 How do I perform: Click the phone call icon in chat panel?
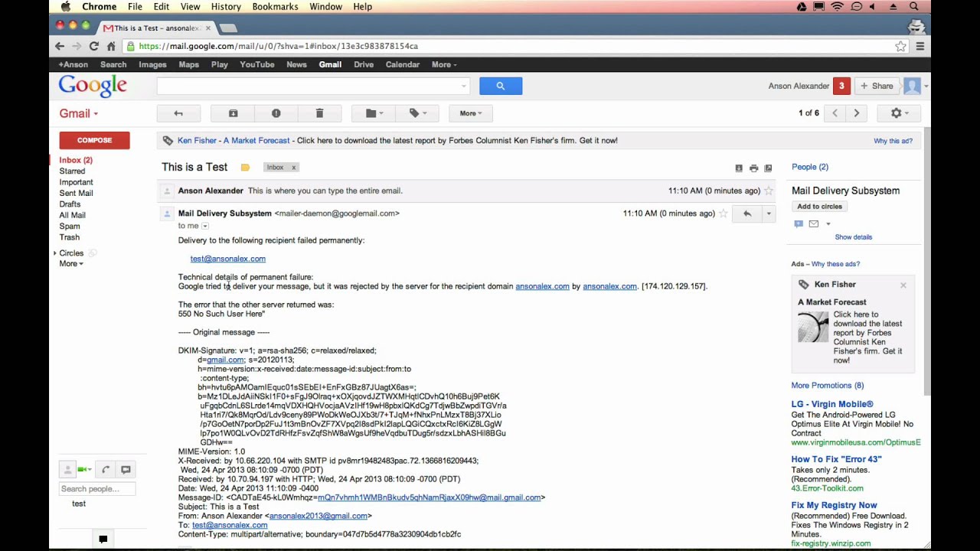(x=106, y=470)
